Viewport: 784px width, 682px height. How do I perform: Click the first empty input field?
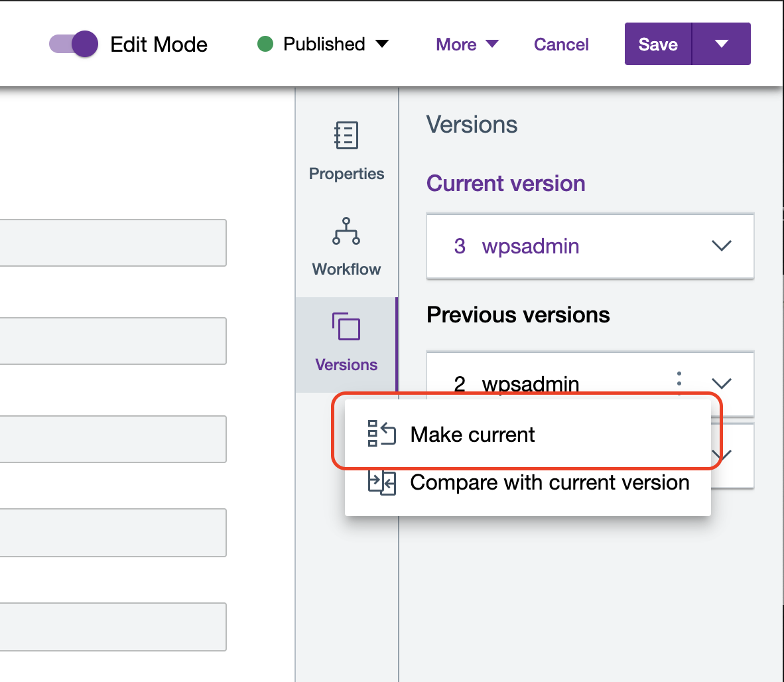pos(113,243)
